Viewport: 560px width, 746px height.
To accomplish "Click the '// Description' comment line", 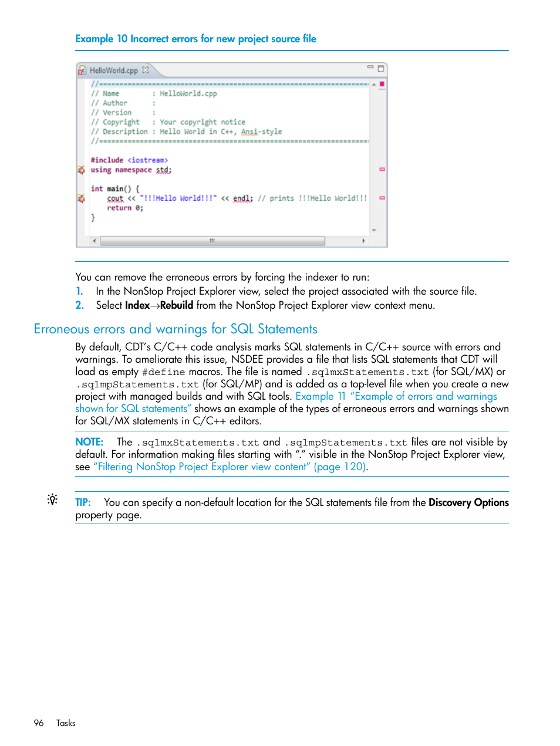I will [186, 131].
